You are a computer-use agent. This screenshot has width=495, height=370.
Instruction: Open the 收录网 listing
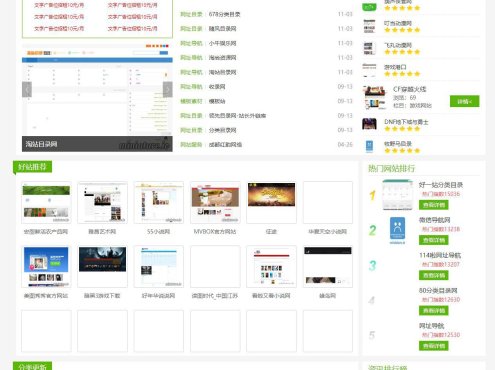[x=217, y=87]
